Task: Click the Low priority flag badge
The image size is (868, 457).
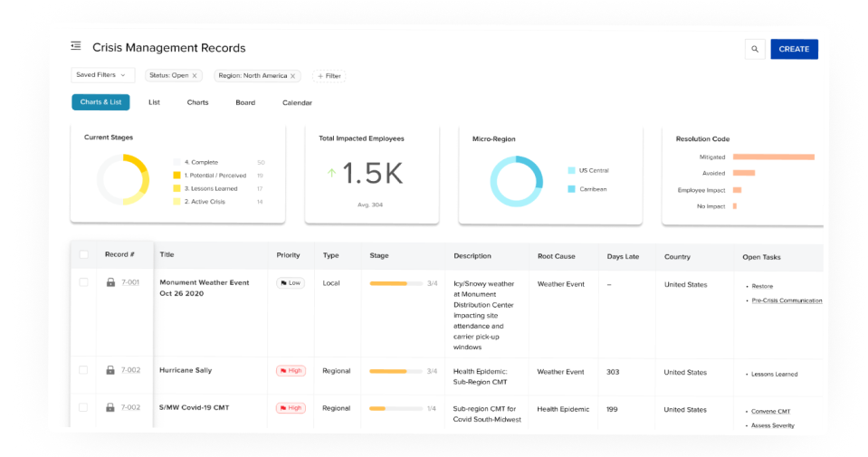Action: coord(291,282)
